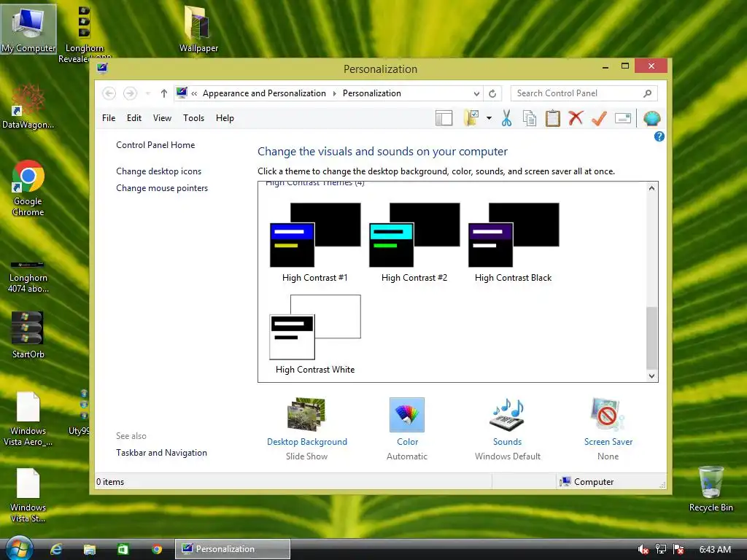The width and height of the screenshot is (747, 560).
Task: Go back with the Back arrow button
Action: point(109,93)
